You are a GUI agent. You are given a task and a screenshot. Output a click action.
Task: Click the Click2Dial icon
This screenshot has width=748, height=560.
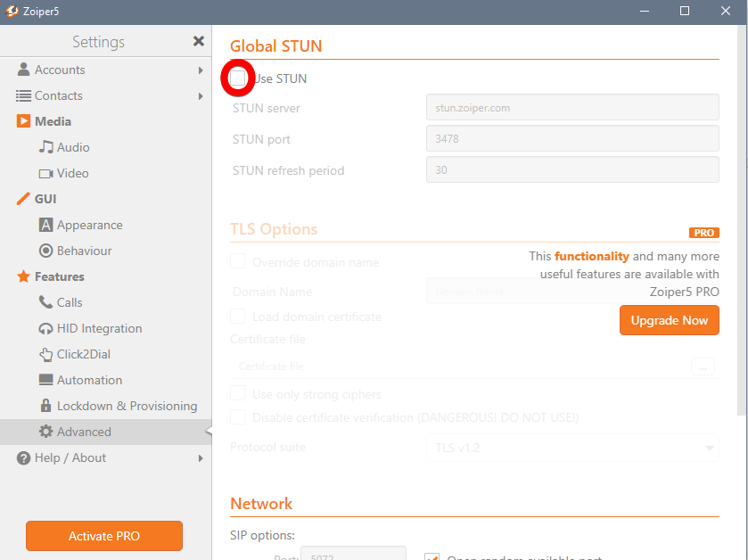[46, 354]
